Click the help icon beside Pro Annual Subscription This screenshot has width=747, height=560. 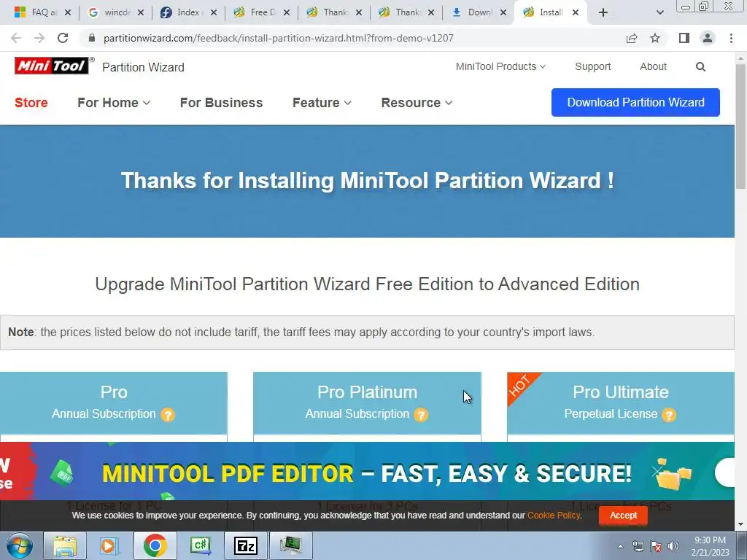(x=167, y=415)
